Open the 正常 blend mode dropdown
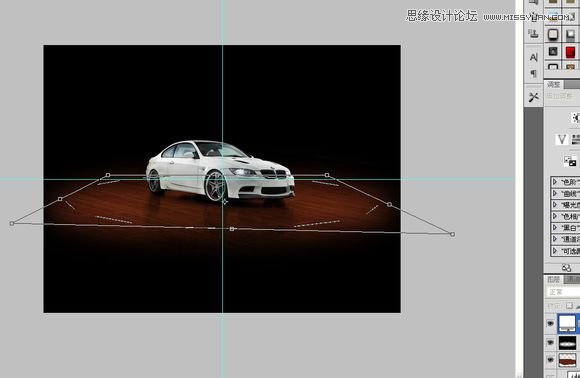This screenshot has width=580, height=378. 563,292
